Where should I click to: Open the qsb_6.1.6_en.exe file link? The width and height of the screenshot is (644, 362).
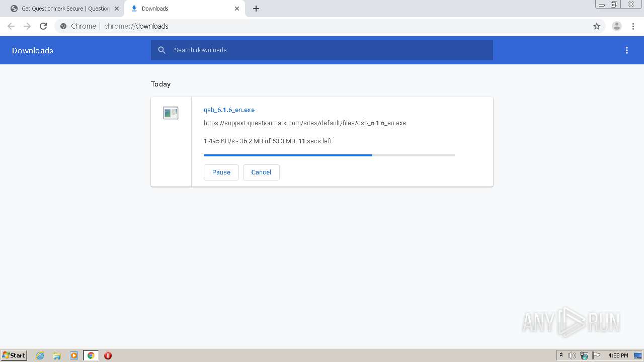(229, 110)
